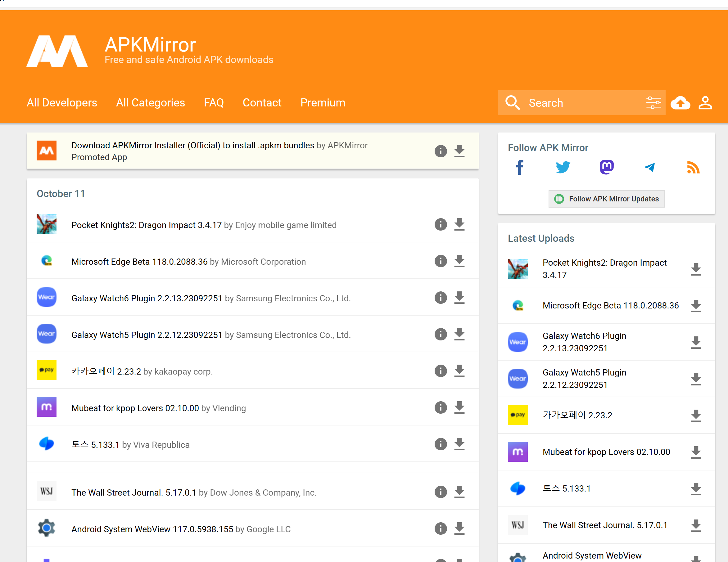This screenshot has width=728, height=562.
Task: Download Galaxy Watch6 Plugin from main list
Action: [x=459, y=298]
